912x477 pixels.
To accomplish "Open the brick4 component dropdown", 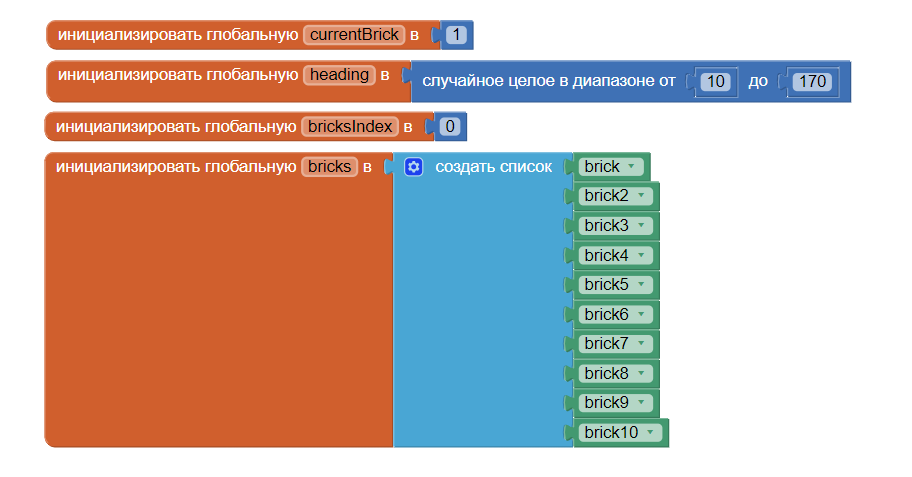I will coord(639,255).
